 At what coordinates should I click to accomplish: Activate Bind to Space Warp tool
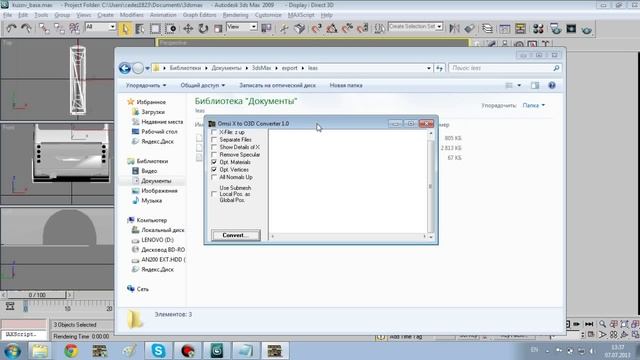pyautogui.click(x=74, y=28)
